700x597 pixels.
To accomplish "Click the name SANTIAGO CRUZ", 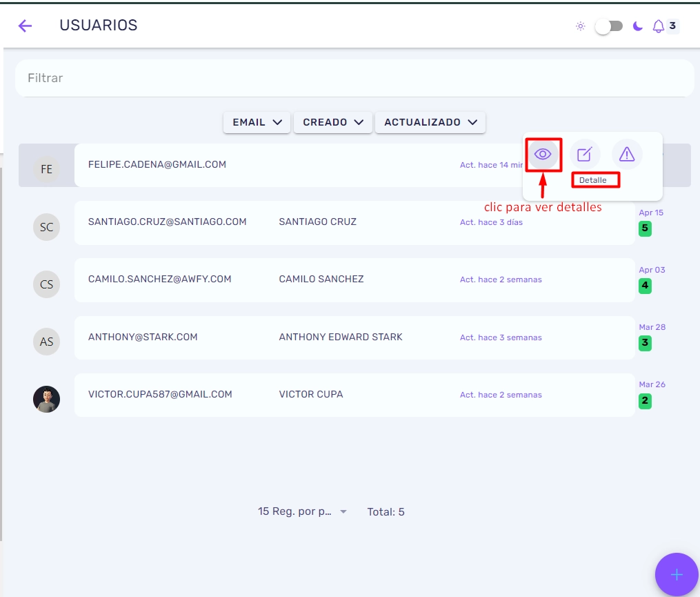I will coord(317,222).
